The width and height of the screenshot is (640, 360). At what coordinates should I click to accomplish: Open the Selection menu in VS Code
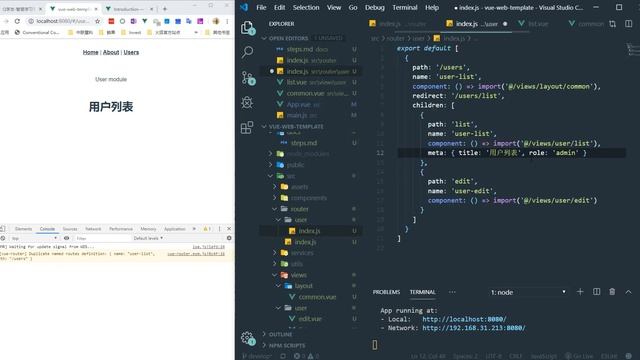(306, 7)
